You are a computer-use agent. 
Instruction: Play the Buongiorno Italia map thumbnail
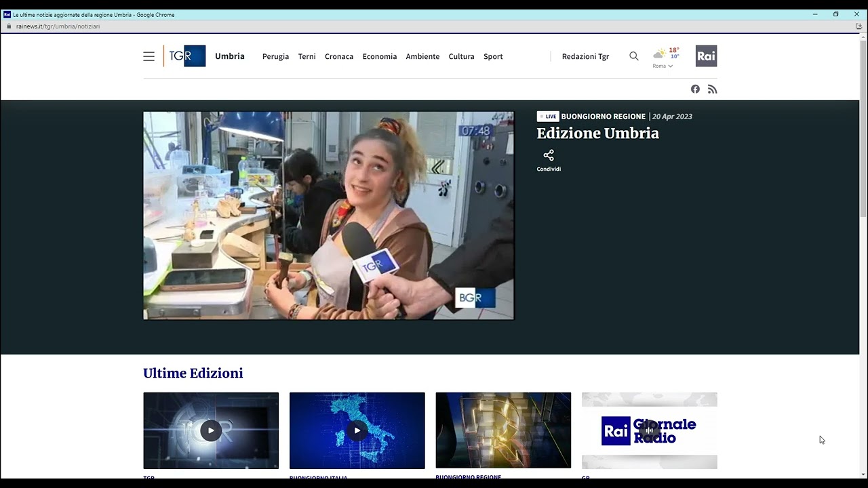coord(357,430)
